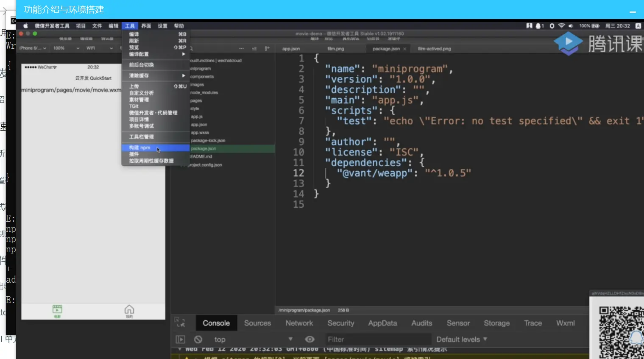644x359 pixels.
Task: Click the collapse-all file tree icon
Action: (254, 48)
